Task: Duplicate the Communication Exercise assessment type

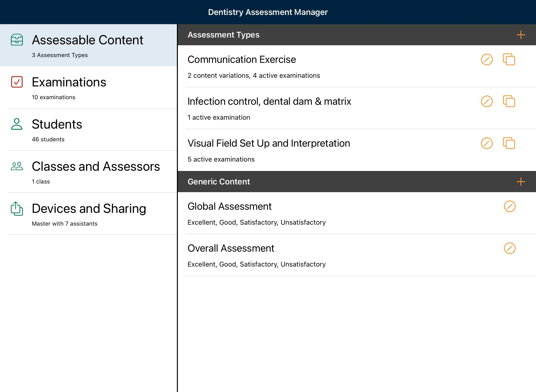Action: coord(509,59)
